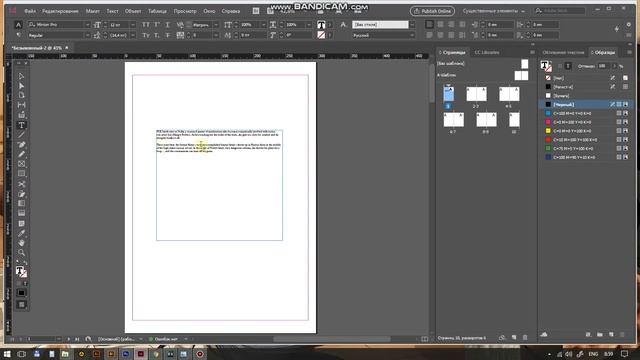Select the Line tool
The width and height of the screenshot is (640, 360).
coord(21,135)
